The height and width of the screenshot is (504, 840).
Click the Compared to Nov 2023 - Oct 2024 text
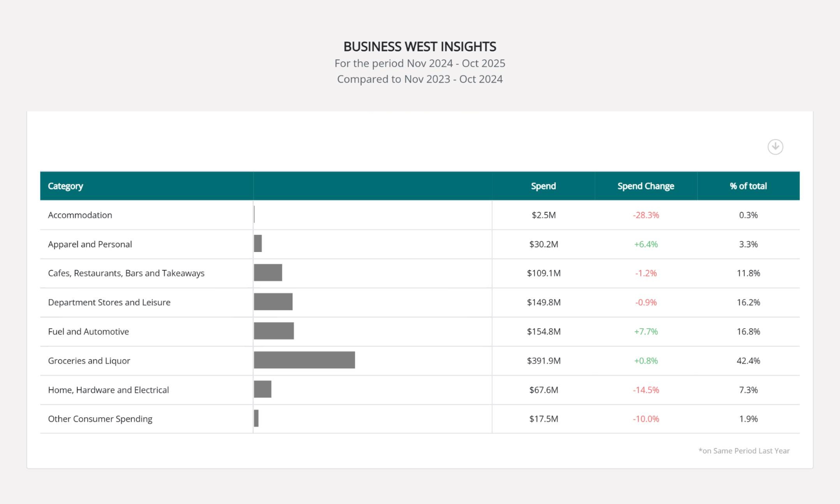pos(420,79)
